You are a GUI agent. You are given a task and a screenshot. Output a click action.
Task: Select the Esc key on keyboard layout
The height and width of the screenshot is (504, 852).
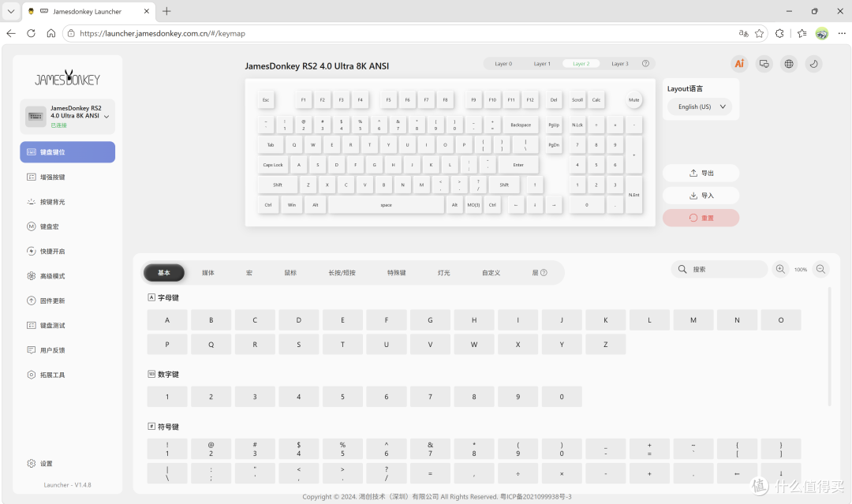(266, 100)
